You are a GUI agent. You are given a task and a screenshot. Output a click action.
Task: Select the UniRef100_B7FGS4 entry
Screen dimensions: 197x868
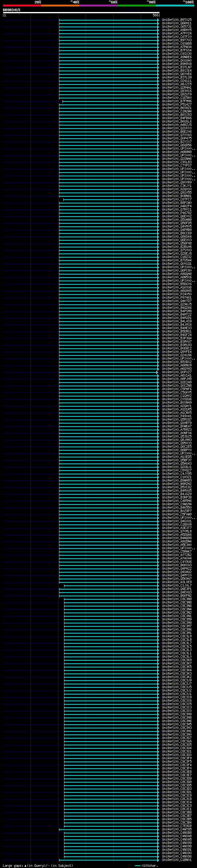[176, 50]
